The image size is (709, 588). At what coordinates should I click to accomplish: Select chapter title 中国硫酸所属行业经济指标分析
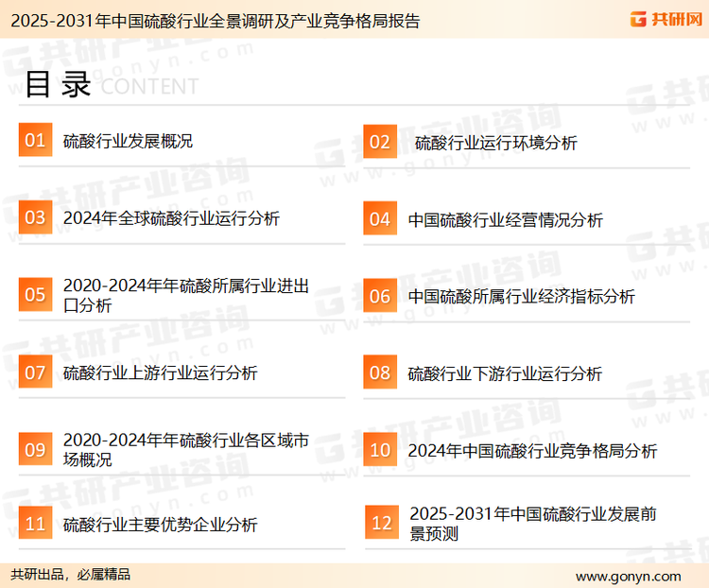(521, 297)
